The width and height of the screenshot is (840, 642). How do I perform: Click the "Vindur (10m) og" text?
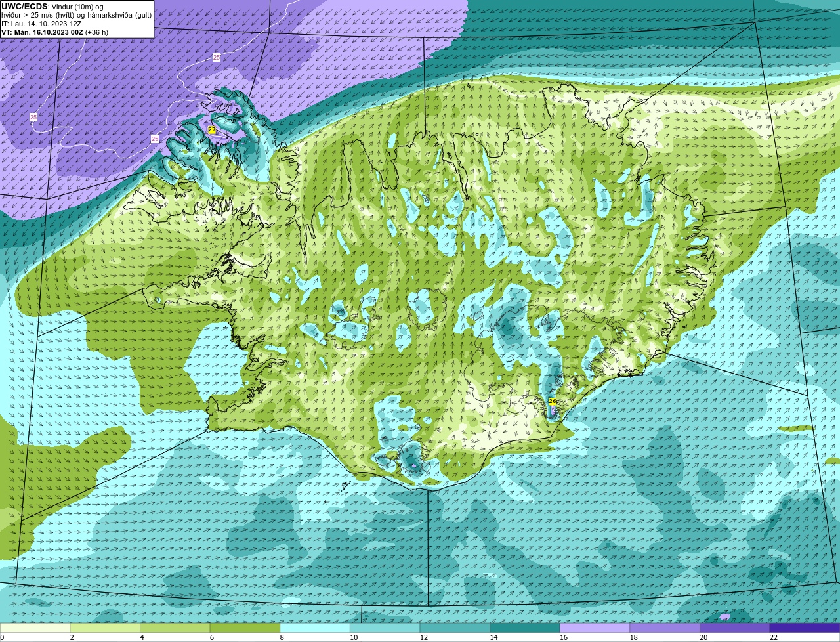point(77,7)
